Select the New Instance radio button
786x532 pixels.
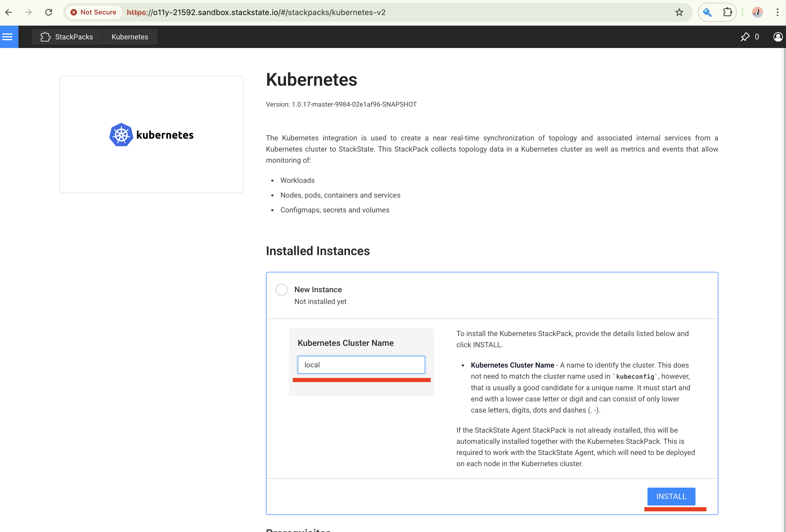pos(281,289)
